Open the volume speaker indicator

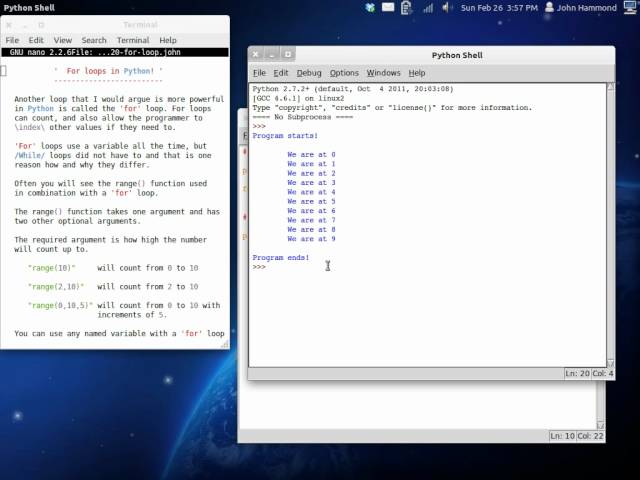447,7
